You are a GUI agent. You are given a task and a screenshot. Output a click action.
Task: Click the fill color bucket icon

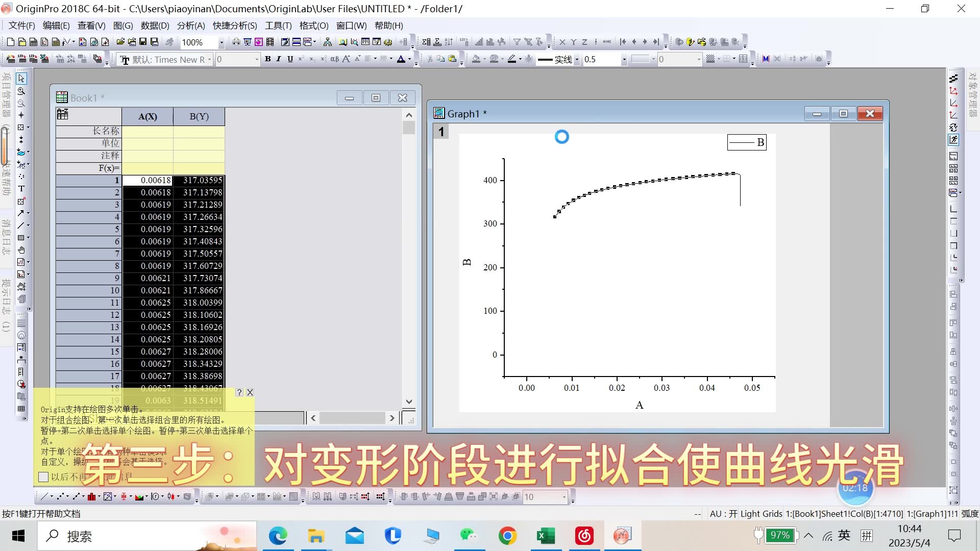click(x=476, y=59)
